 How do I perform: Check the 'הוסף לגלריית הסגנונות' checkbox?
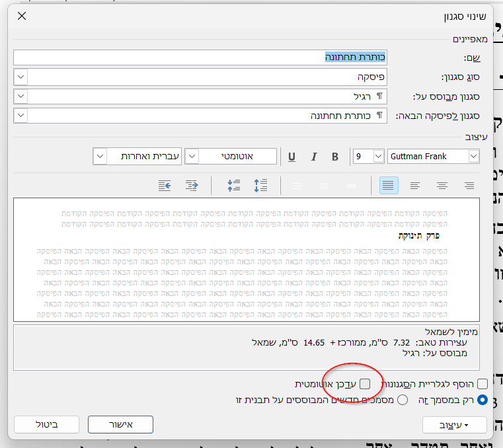click(483, 384)
